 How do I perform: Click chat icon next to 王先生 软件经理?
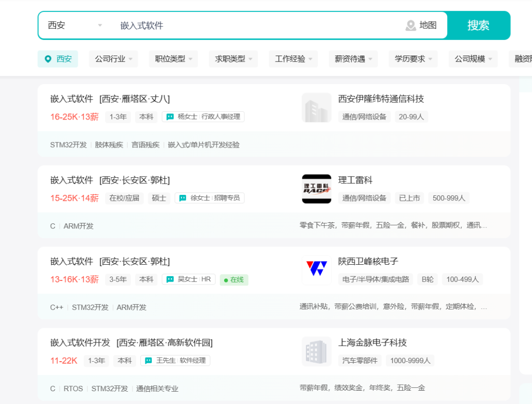click(x=148, y=361)
